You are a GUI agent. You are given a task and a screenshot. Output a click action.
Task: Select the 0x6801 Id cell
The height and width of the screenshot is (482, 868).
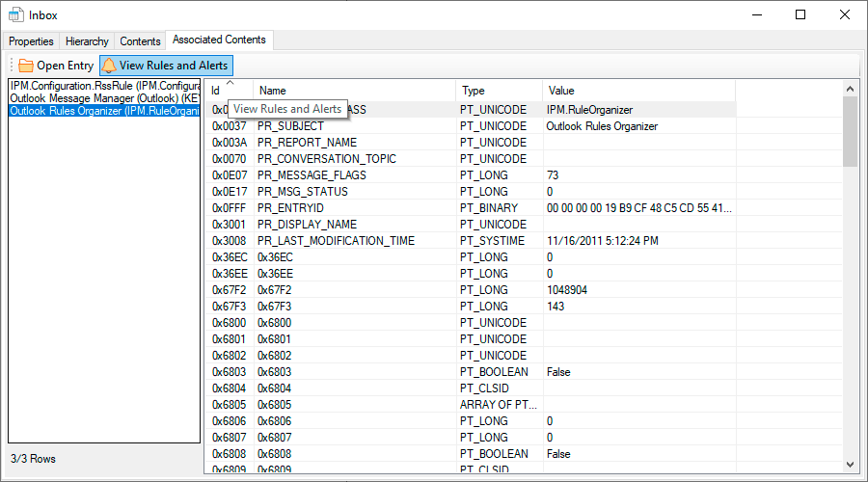230,339
